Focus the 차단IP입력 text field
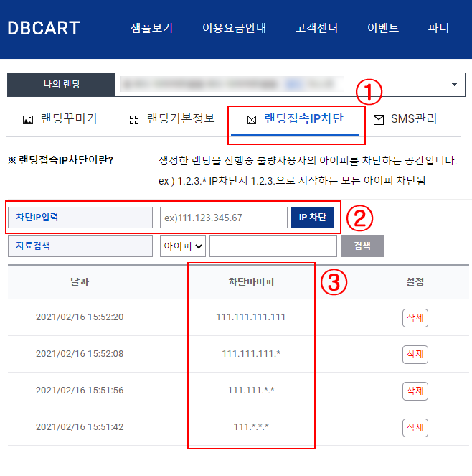Image resolution: width=472 pixels, height=476 pixels. click(224, 218)
